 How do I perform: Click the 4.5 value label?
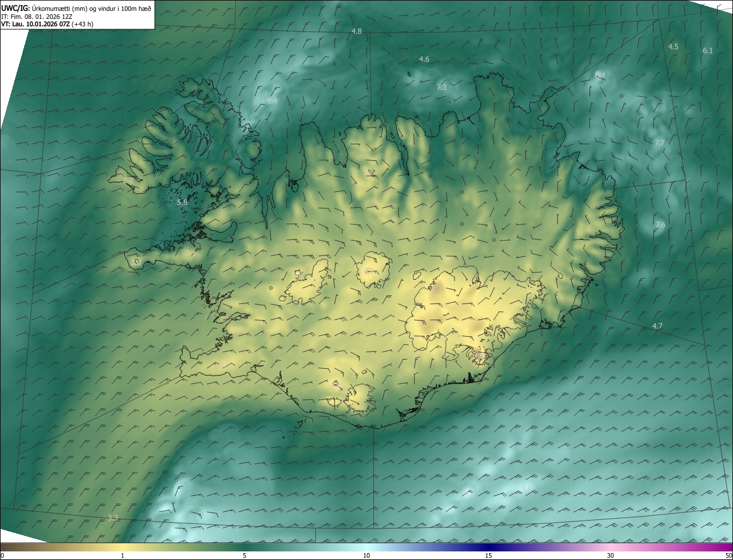coord(673,46)
